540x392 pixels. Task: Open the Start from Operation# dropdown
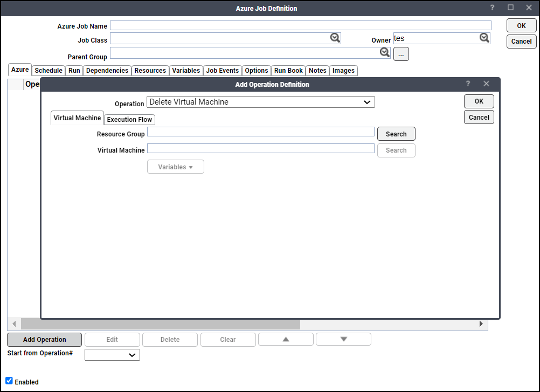tap(112, 355)
